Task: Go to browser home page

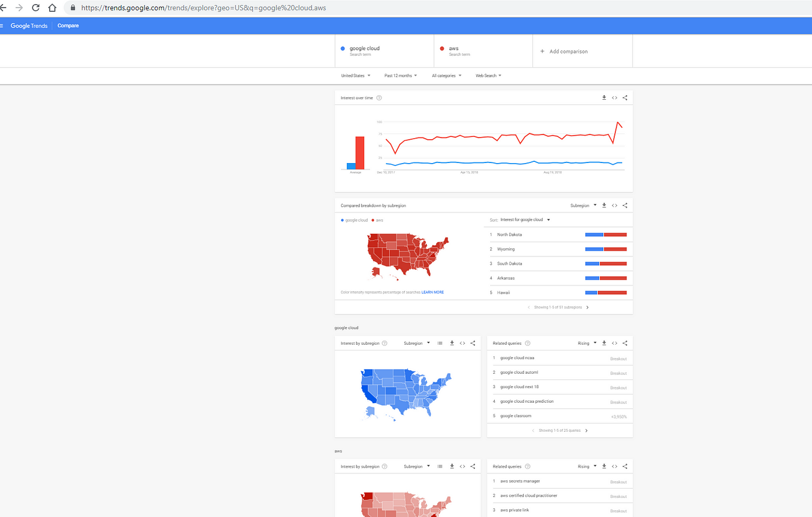Action: click(x=52, y=8)
